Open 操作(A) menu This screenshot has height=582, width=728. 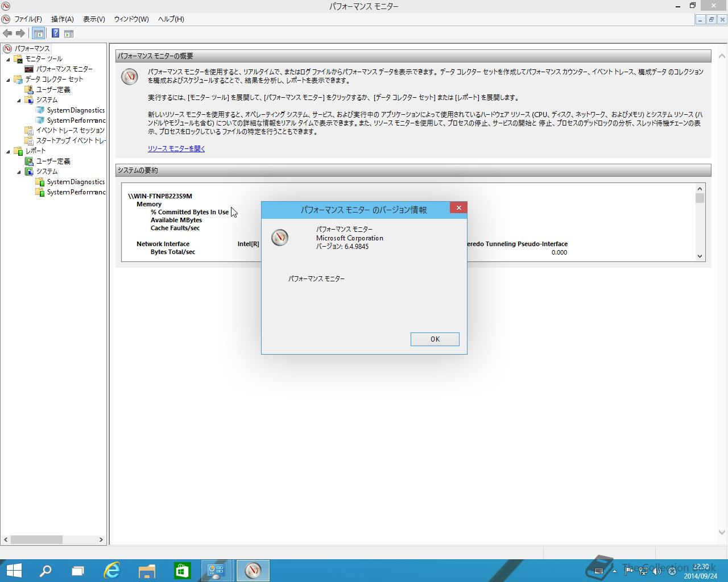click(x=62, y=19)
